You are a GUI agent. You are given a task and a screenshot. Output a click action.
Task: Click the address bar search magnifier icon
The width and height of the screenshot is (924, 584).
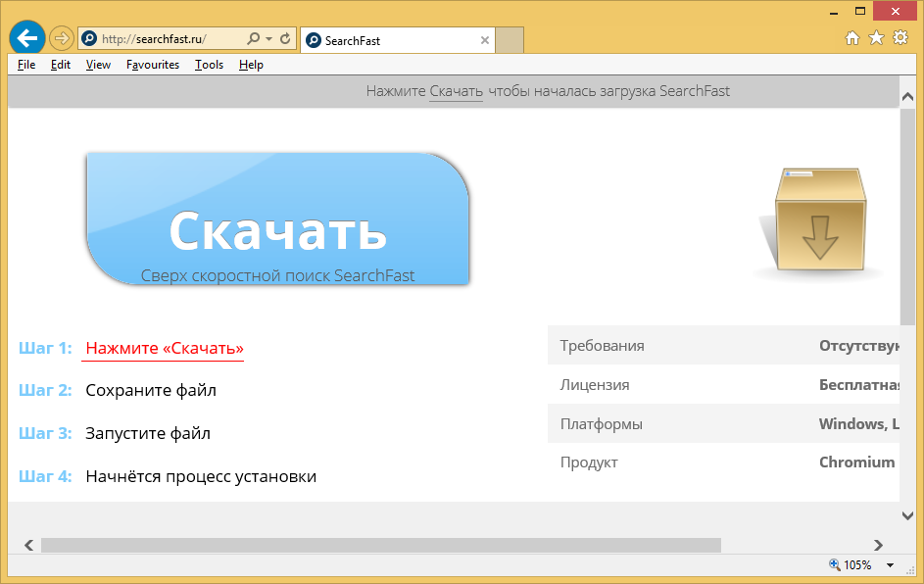pyautogui.click(x=253, y=39)
